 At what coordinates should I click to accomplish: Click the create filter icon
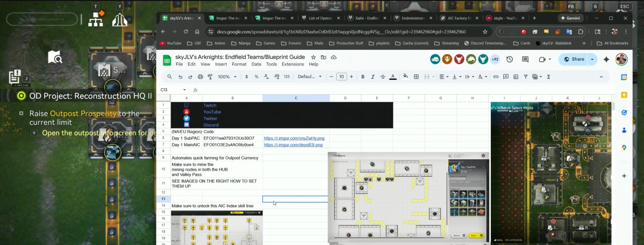[525, 77]
